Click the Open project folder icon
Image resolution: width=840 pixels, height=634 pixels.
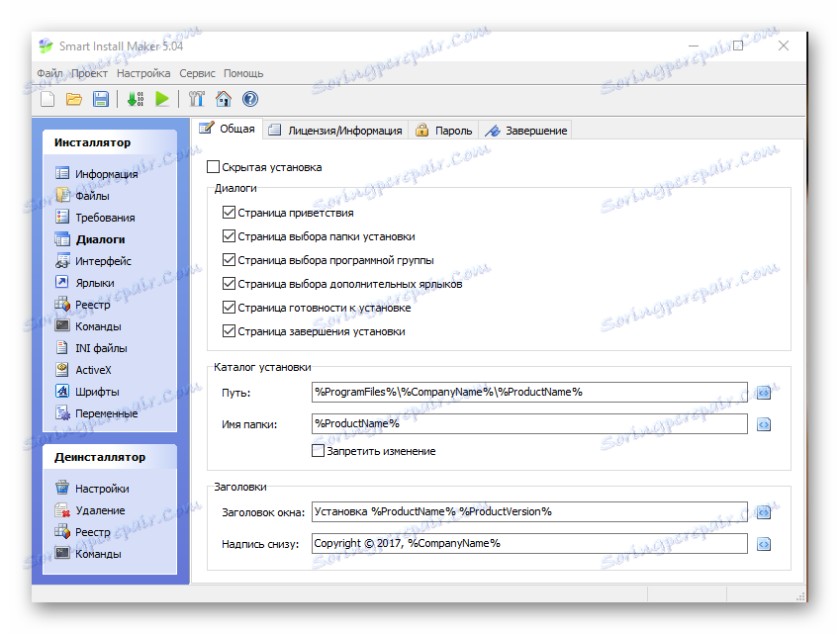[x=74, y=99]
